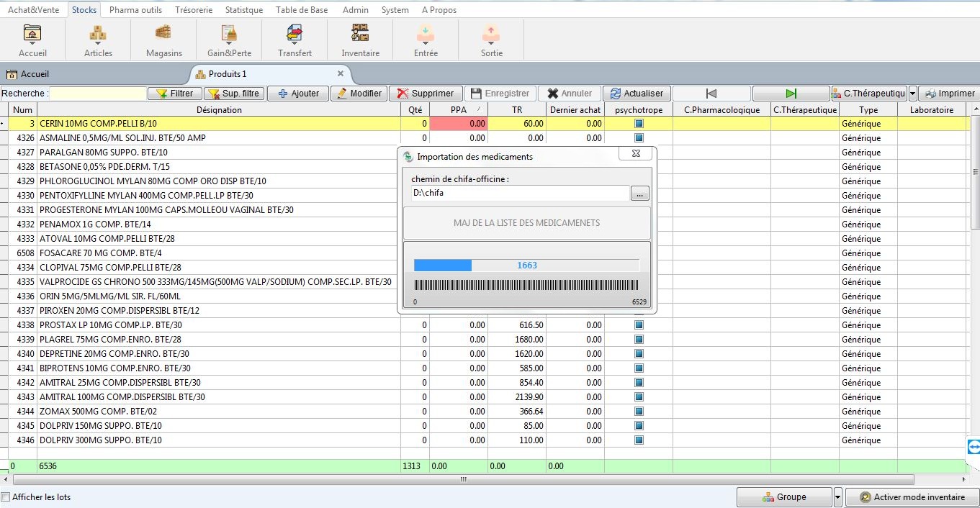This screenshot has width=980, height=508.
Task: Open the Entrée stock icon
Action: click(x=426, y=40)
